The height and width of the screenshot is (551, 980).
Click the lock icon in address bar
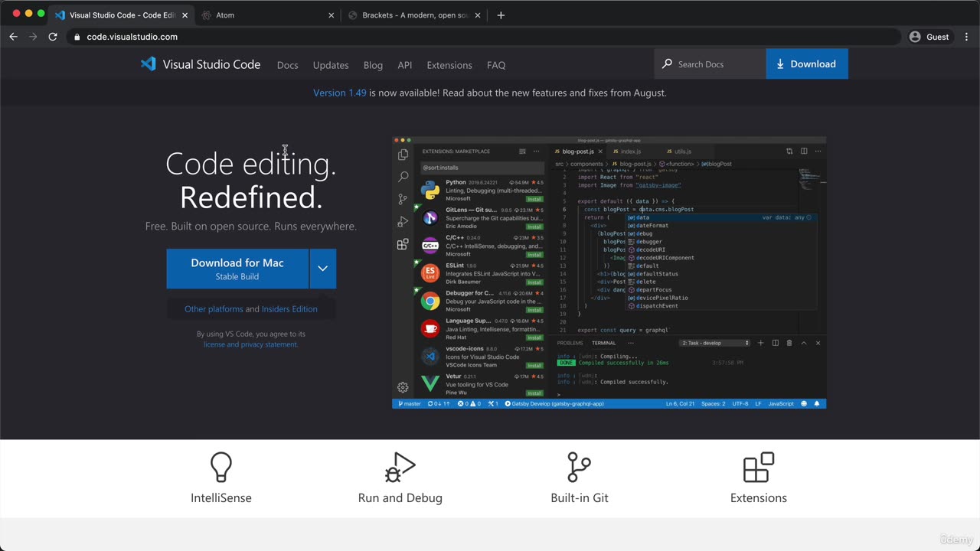click(77, 37)
